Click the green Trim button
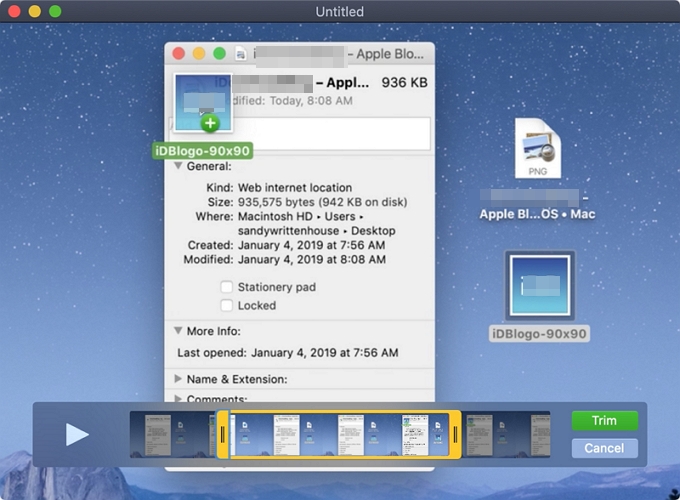Screen dimensions: 680x500 (x=604, y=421)
